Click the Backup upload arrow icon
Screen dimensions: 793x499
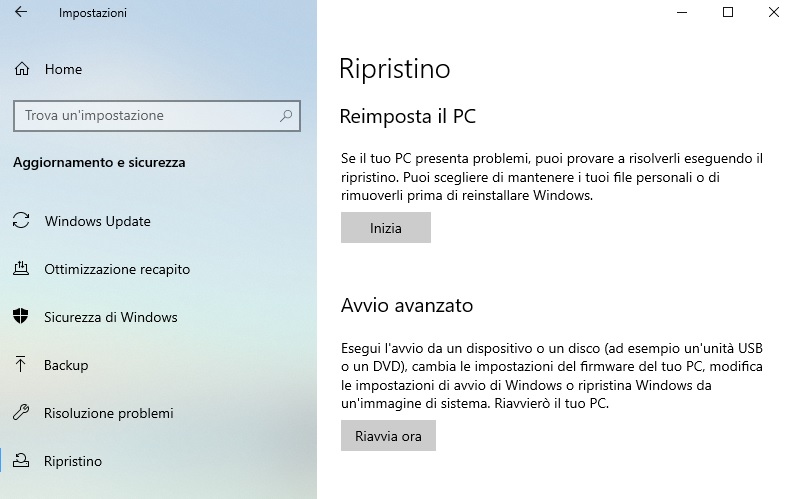tap(21, 365)
